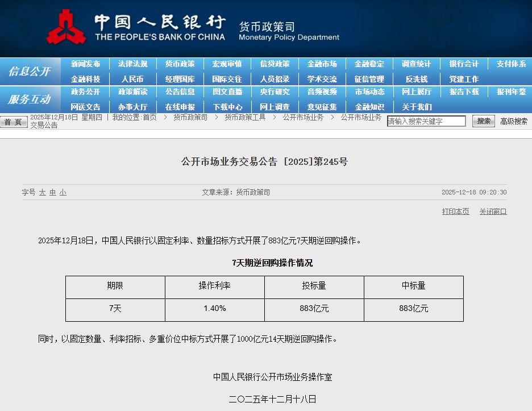Go to 货币政策司 via breadcrumb
Image resolution: width=532 pixels, height=411 pixels.
[x=190, y=117]
